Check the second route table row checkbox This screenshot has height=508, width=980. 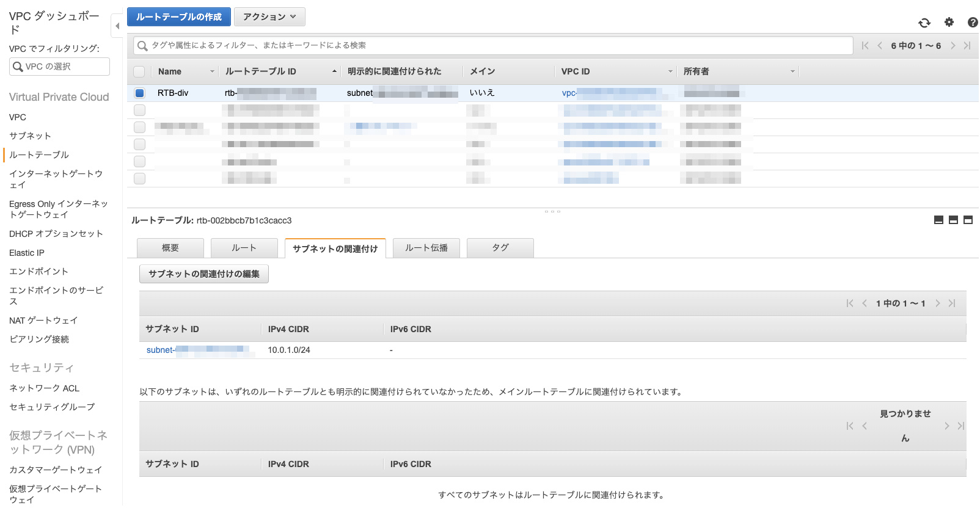(x=139, y=110)
